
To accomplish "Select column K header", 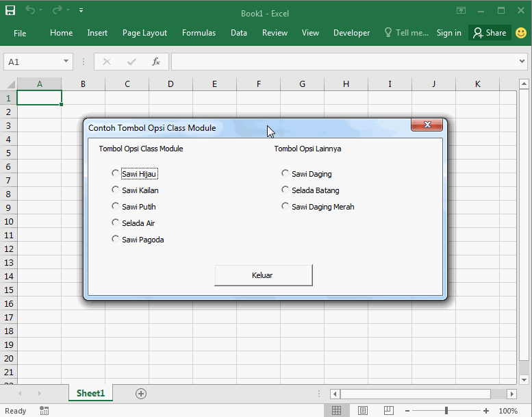I will (x=477, y=84).
